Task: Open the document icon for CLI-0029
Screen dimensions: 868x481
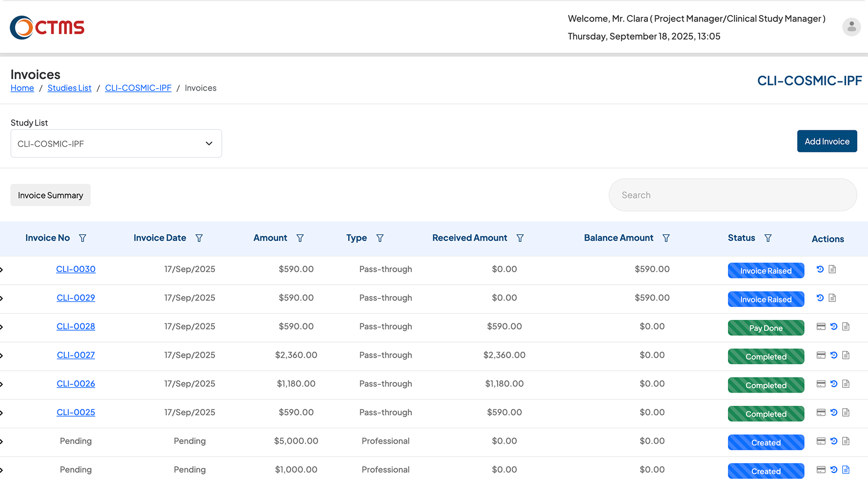Action: [832, 298]
